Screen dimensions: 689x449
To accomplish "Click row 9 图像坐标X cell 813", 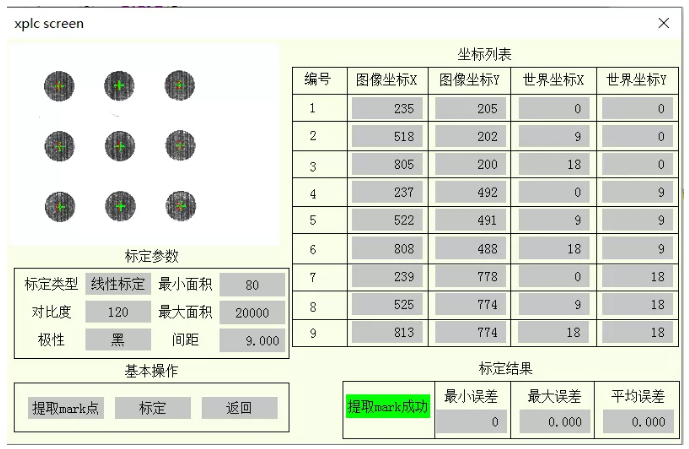I will tap(387, 333).
